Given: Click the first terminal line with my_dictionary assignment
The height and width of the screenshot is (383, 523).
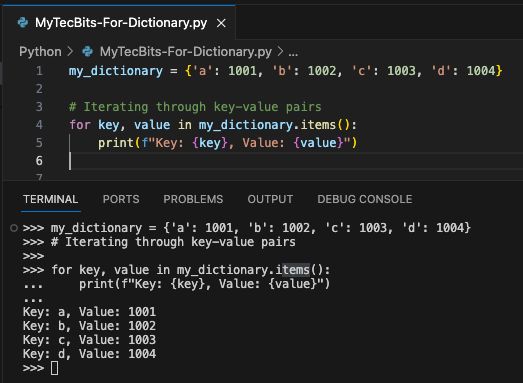Looking at the screenshot, I should (x=246, y=228).
